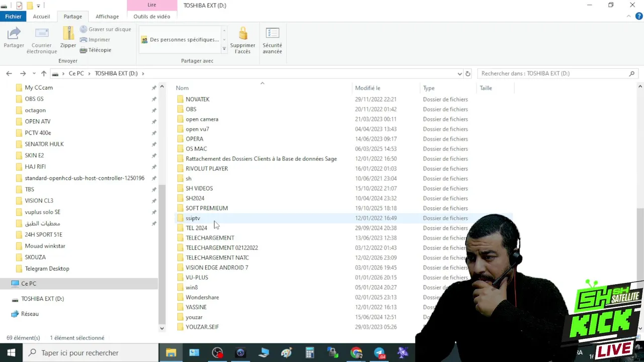Open recent locations dropdown arrow
The height and width of the screenshot is (362, 644).
34,73
